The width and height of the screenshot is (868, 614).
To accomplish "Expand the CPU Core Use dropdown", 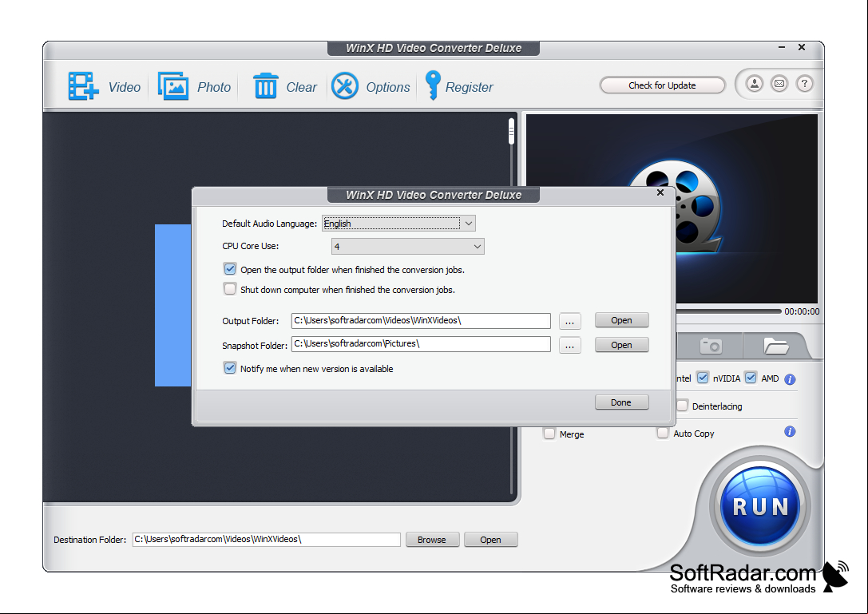I will click(407, 247).
